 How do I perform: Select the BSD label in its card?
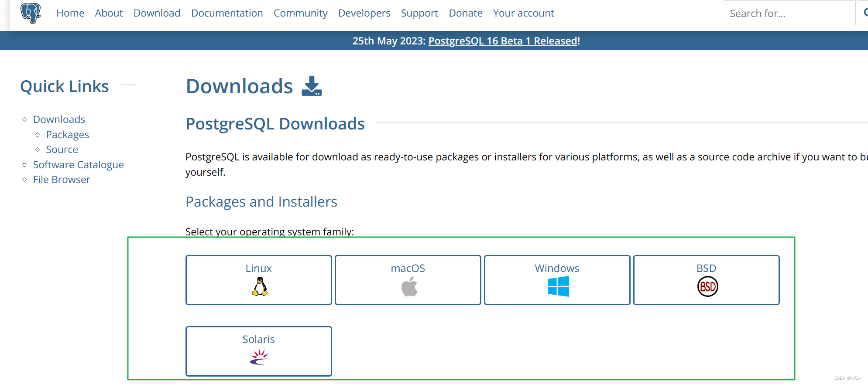pyautogui.click(x=707, y=268)
